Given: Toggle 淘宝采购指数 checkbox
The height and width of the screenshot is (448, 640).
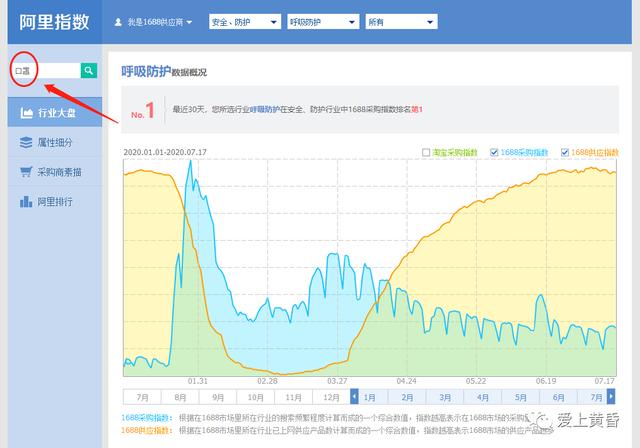Looking at the screenshot, I should 426,153.
